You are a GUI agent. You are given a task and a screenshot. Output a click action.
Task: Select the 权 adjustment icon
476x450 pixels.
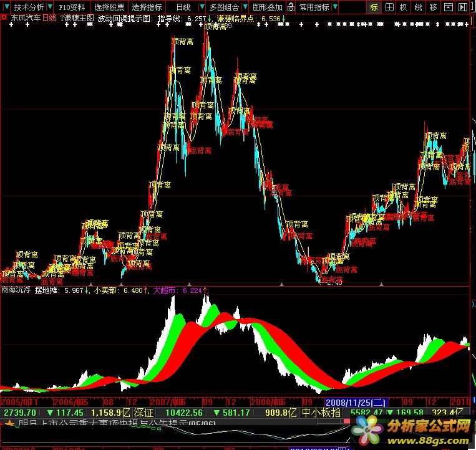[x=404, y=7]
